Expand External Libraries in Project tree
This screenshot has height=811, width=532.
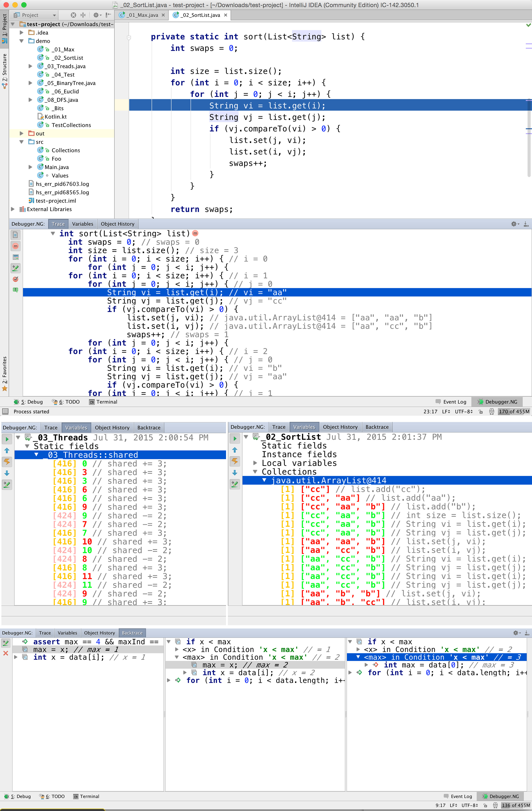coord(13,209)
